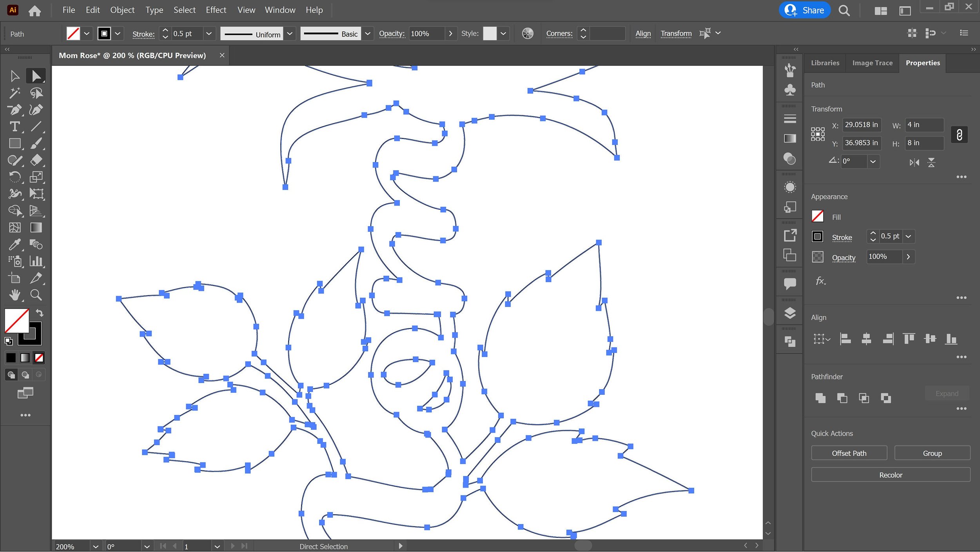Expand the Basic brush definition dropdown
The height and width of the screenshot is (552, 980).
pyautogui.click(x=367, y=34)
